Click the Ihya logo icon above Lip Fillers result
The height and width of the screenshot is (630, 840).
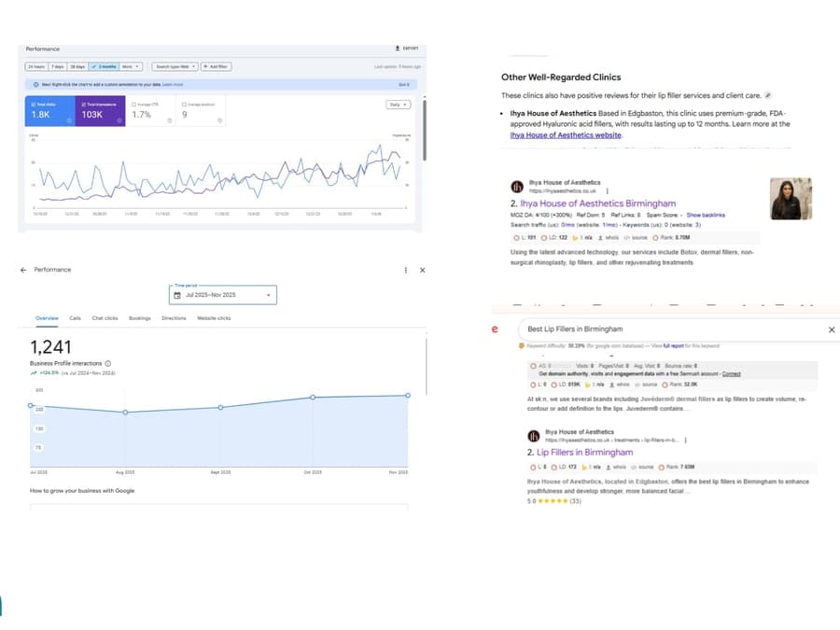point(534,436)
